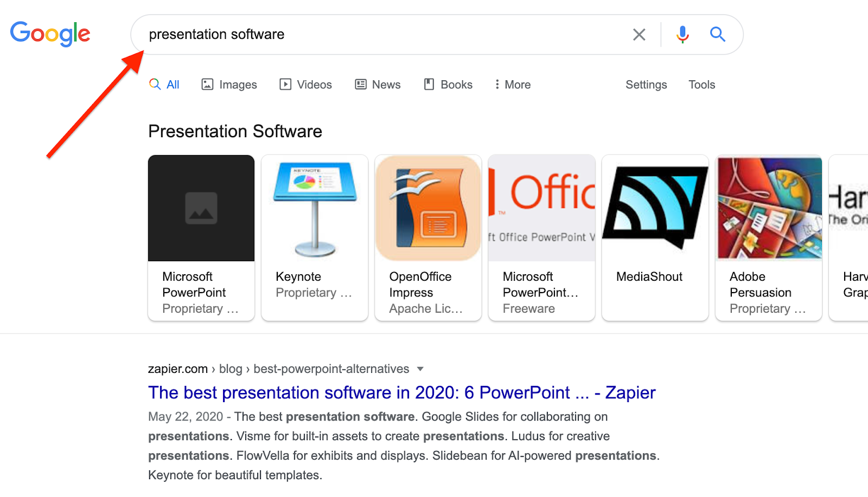Select the Keynote podium thumbnail
The height and width of the screenshot is (497, 868).
point(315,208)
